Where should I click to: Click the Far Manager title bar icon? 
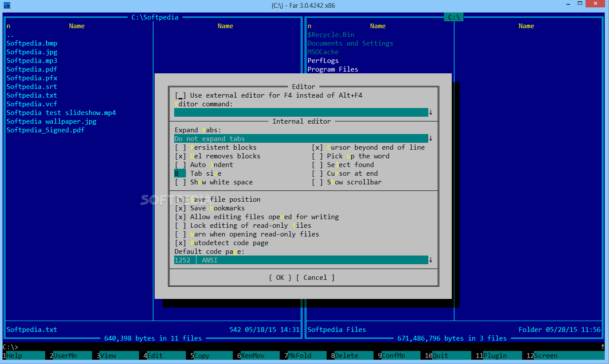(7, 5)
